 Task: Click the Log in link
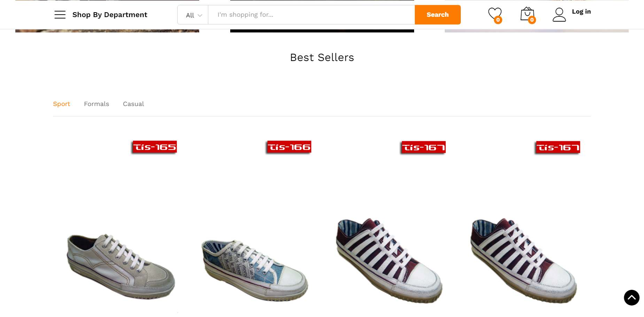[x=581, y=12]
